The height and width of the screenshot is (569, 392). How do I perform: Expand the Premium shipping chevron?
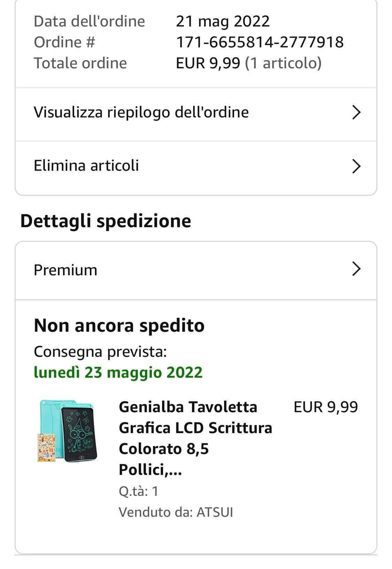(x=356, y=269)
